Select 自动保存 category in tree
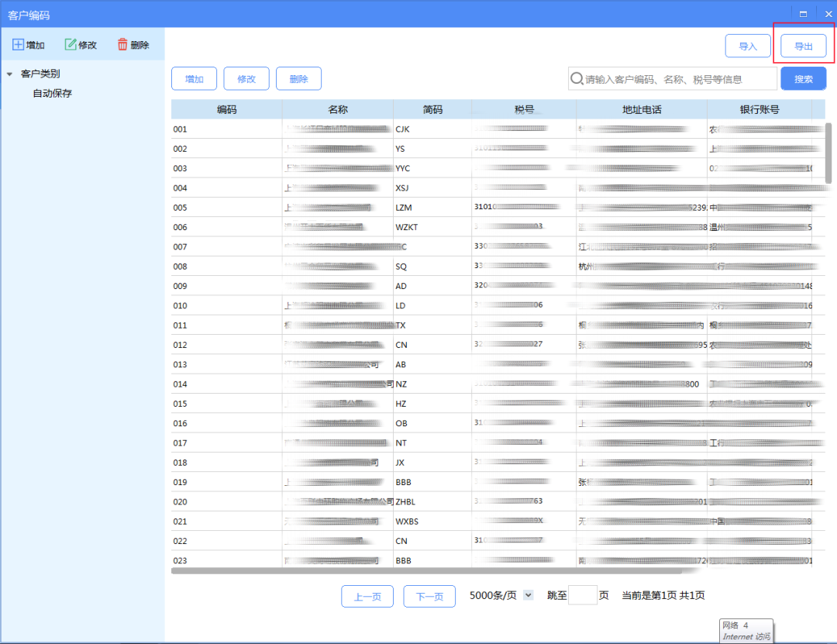 (x=53, y=94)
